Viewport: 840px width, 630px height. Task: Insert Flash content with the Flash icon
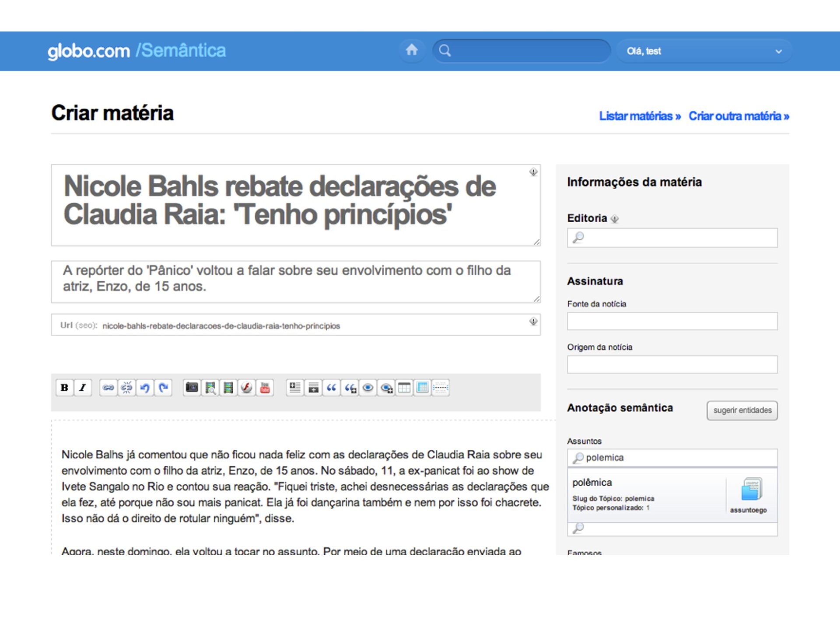[247, 388]
